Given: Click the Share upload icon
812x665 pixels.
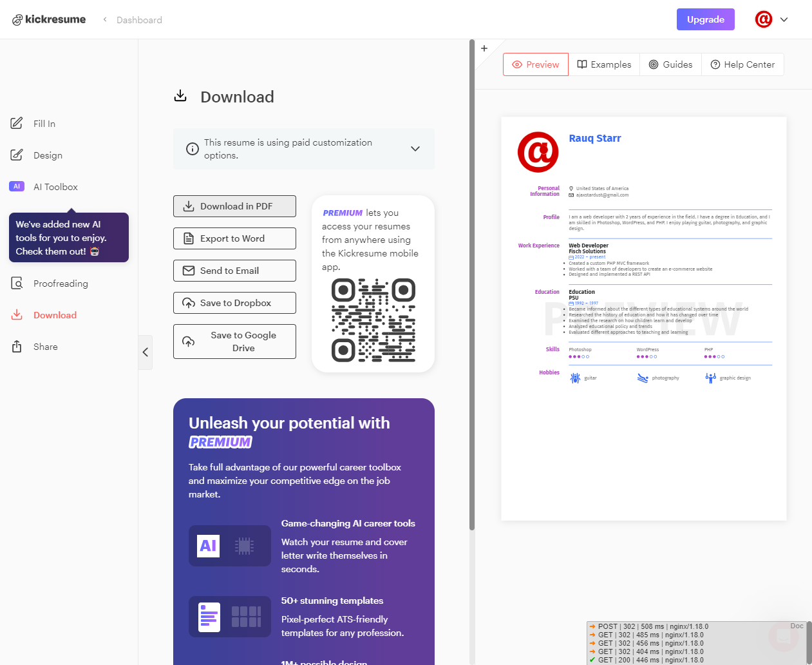Looking at the screenshot, I should [17, 346].
